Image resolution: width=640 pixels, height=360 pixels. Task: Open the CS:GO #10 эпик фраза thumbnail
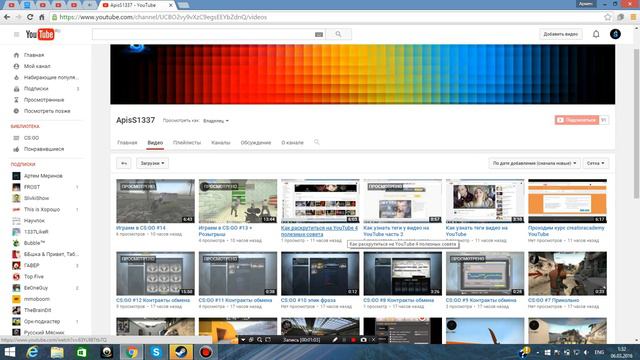click(x=320, y=273)
